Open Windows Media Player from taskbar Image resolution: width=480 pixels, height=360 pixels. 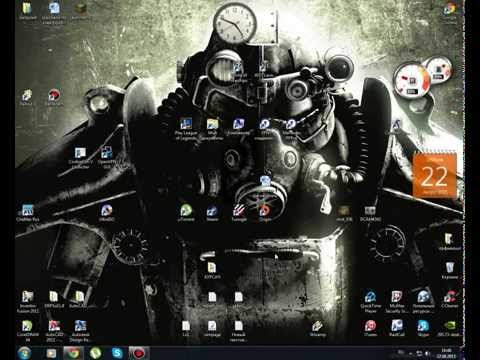tap(51, 353)
